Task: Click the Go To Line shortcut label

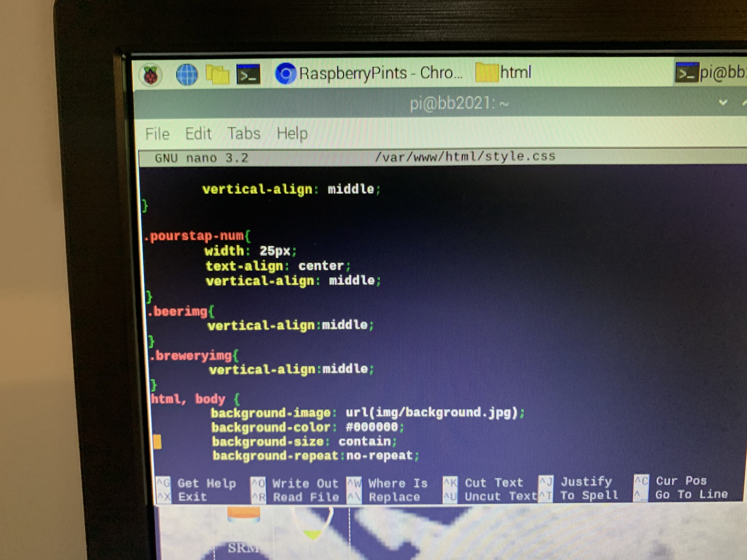Action: coord(692,494)
